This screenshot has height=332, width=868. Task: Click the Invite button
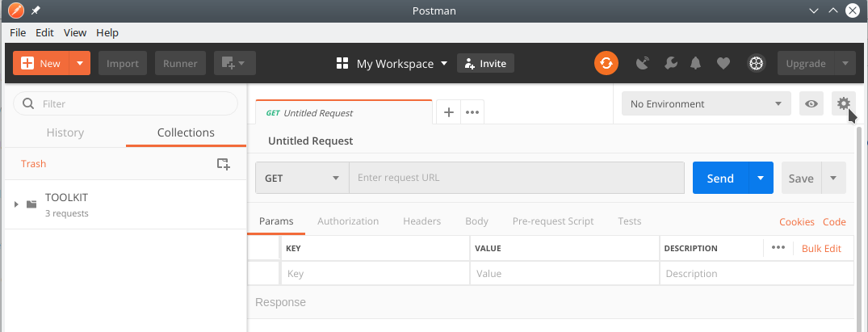(485, 64)
